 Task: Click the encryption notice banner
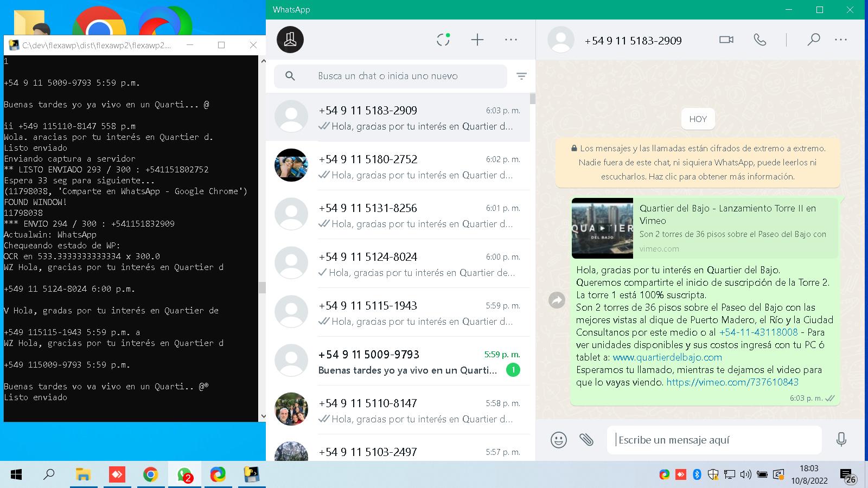tap(698, 162)
